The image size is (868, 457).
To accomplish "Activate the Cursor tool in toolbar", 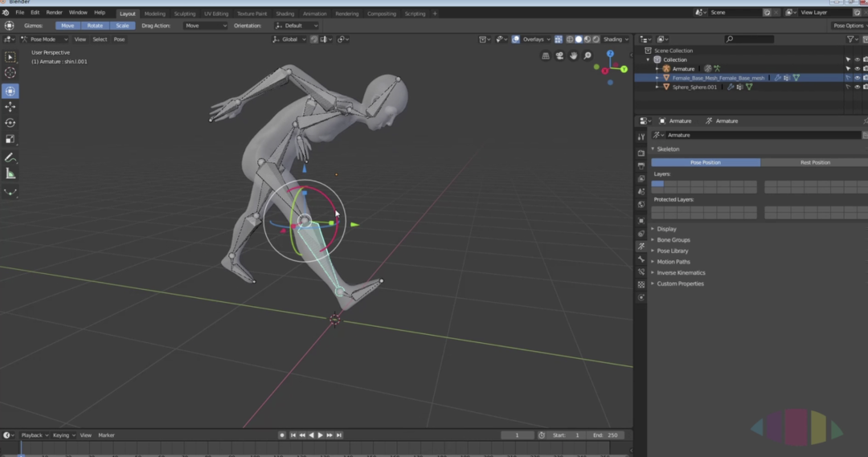I will [10, 73].
